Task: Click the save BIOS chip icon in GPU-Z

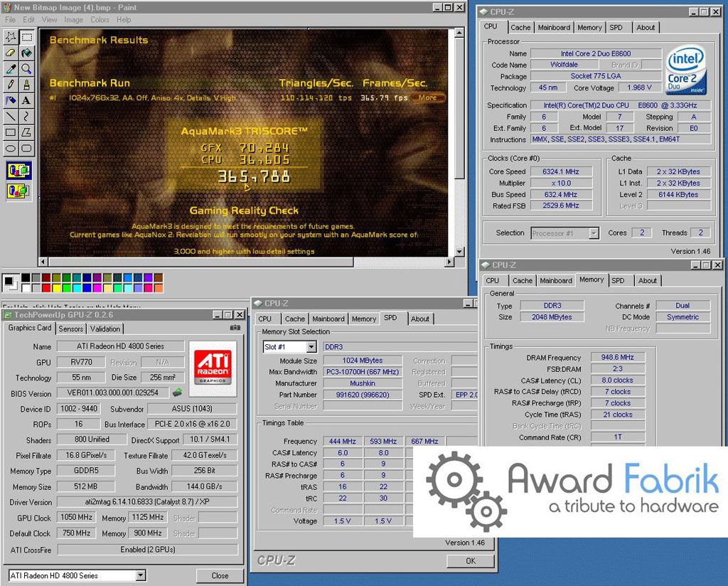Action: pyautogui.click(x=177, y=393)
